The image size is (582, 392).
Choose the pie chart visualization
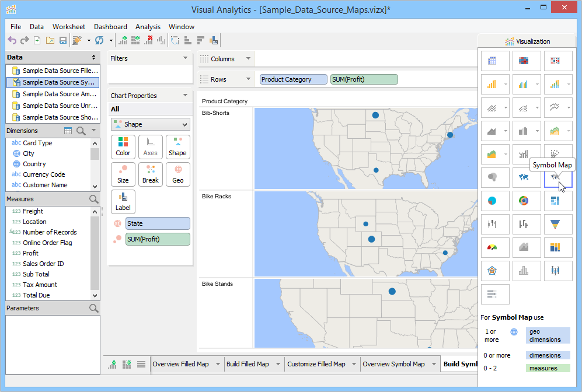(x=492, y=201)
